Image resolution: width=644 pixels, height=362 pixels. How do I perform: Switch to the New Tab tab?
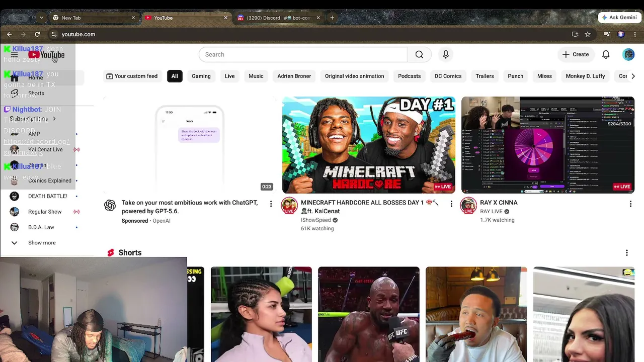[94, 18]
